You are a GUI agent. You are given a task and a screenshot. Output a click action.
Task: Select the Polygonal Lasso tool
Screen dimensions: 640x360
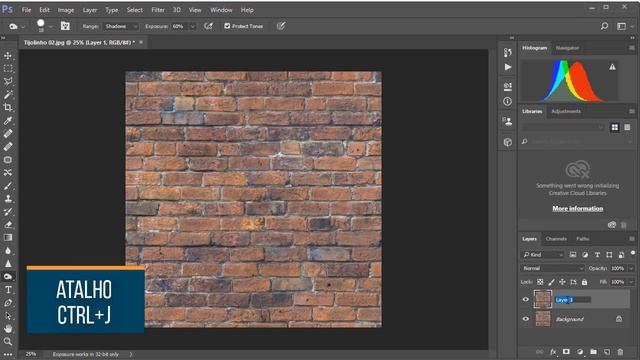click(x=8, y=82)
